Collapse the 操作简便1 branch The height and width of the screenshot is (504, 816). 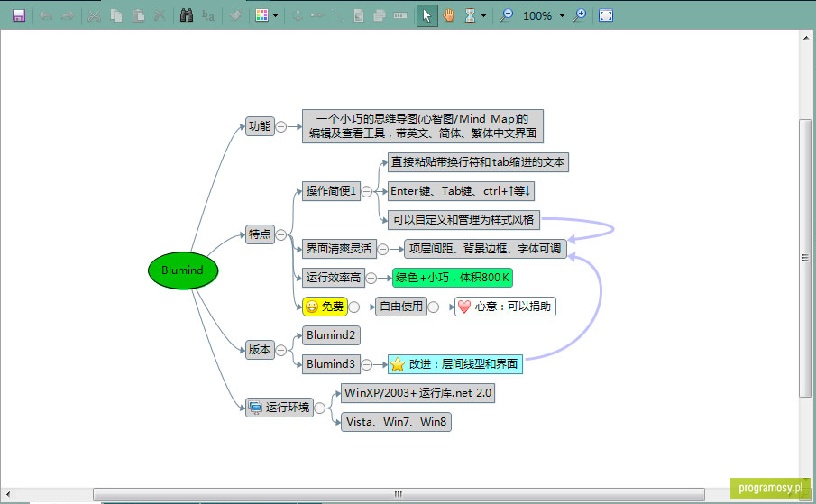point(366,191)
